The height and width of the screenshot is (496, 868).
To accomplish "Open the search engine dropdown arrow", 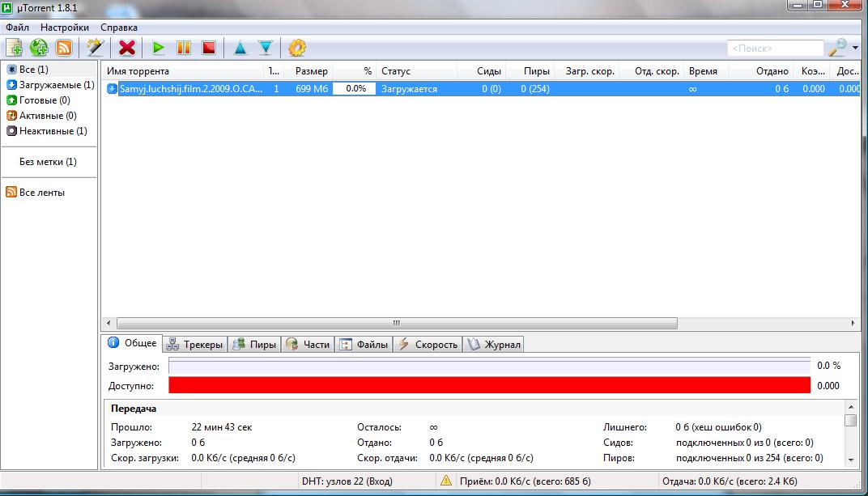I will (855, 48).
